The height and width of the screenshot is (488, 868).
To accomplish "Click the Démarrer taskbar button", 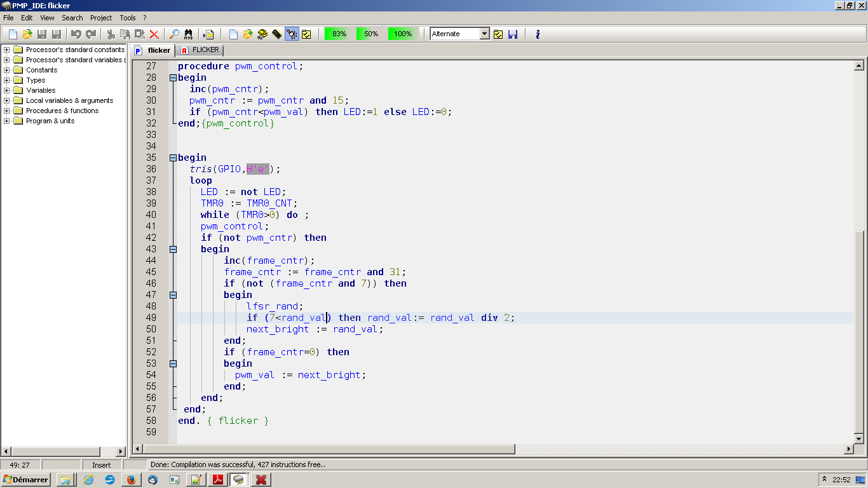I will pyautogui.click(x=25, y=480).
